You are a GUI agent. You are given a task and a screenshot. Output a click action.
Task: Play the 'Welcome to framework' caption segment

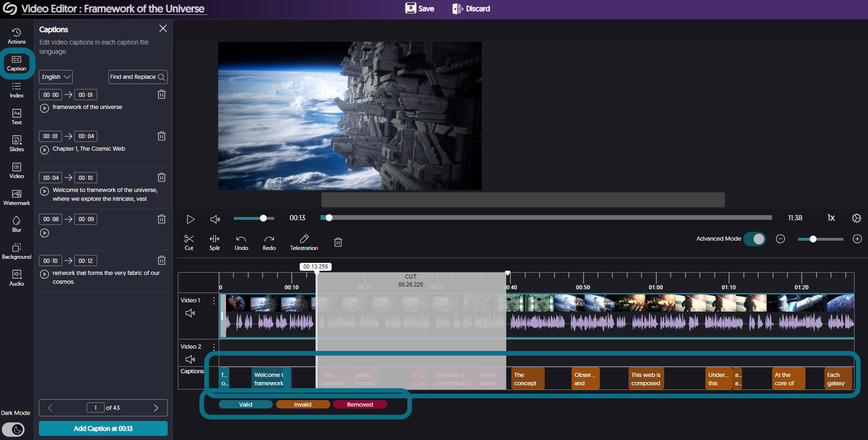coord(44,191)
